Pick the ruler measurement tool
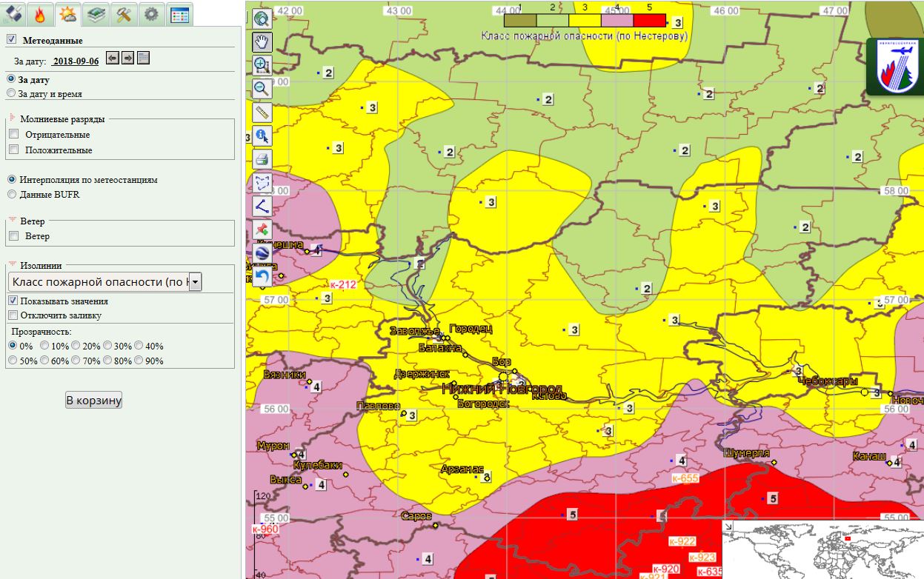924x579 pixels. [262, 112]
